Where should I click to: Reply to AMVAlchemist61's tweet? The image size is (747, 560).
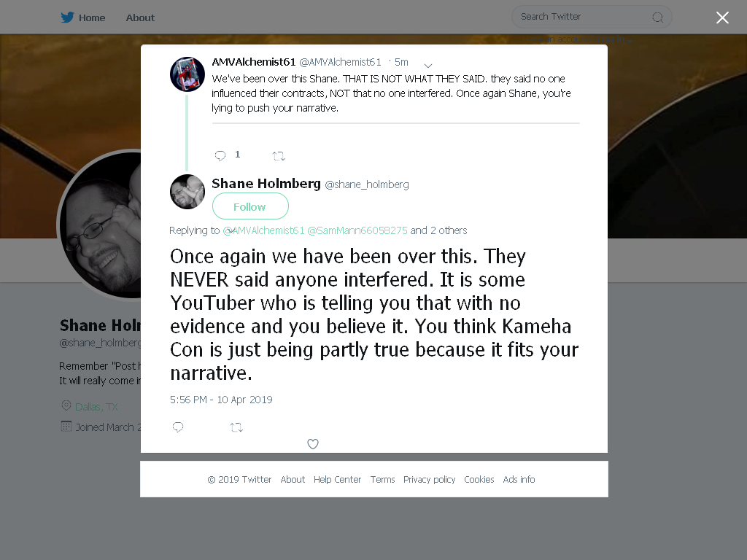pyautogui.click(x=220, y=155)
